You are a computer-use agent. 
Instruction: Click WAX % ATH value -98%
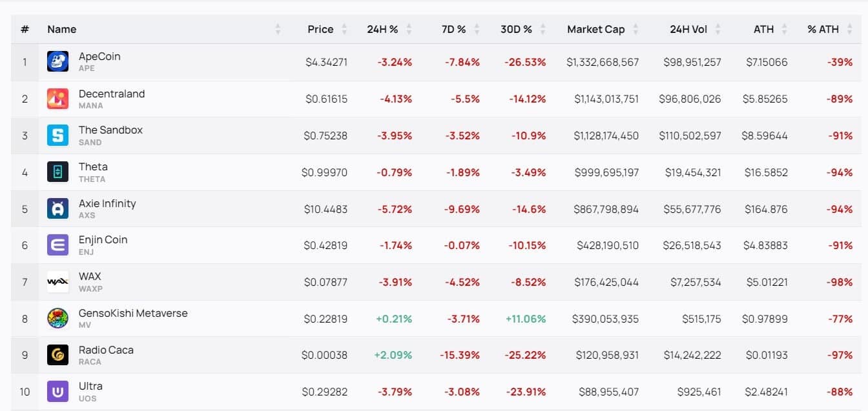[840, 282]
